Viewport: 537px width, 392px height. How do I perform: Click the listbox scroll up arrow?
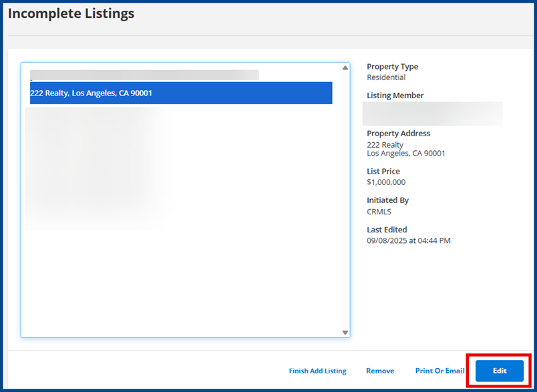point(345,68)
